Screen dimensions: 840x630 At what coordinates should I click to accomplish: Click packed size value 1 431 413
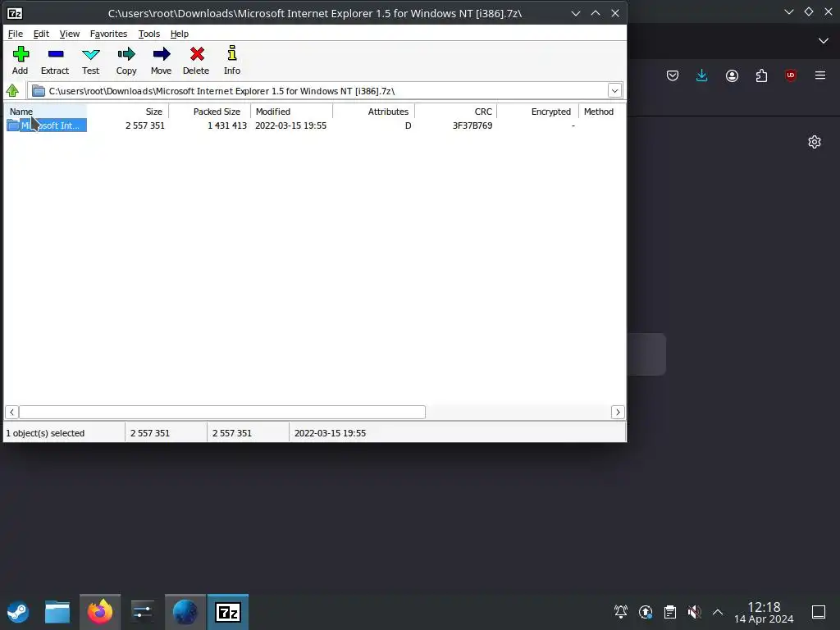pos(227,126)
